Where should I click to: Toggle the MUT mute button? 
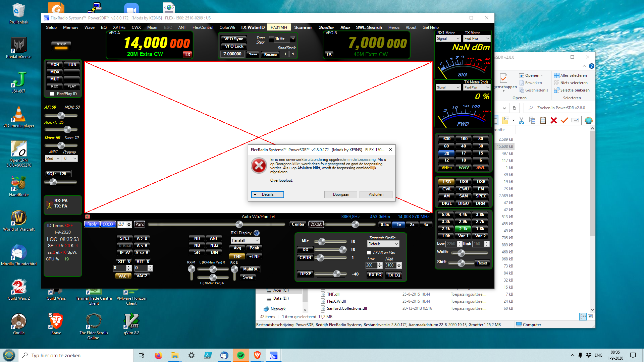pos(55,79)
